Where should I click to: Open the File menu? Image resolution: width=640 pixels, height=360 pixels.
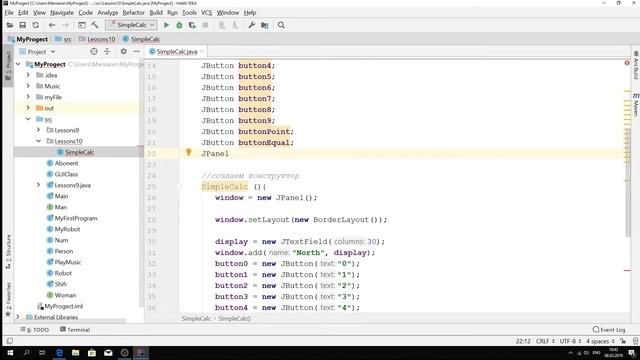[x=9, y=13]
